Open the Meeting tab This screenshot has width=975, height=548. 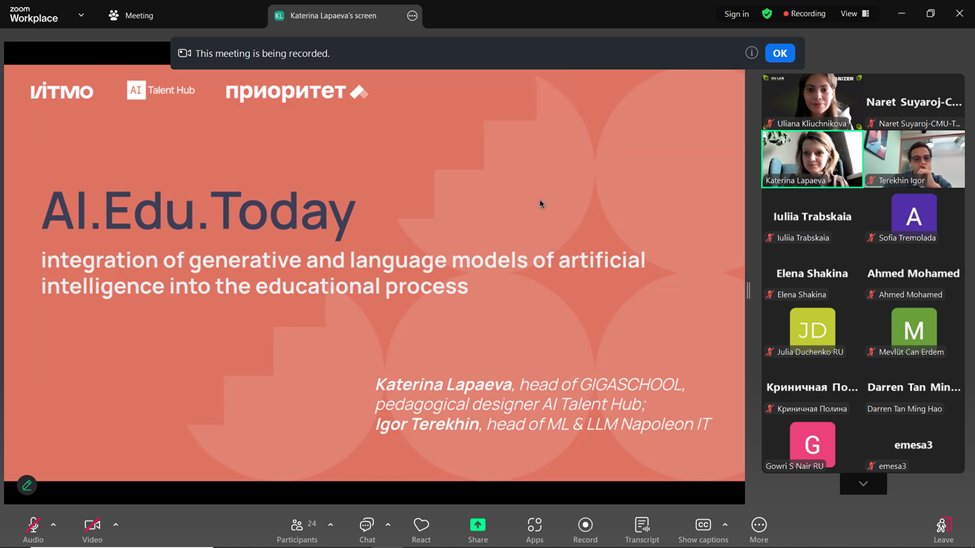click(x=131, y=16)
